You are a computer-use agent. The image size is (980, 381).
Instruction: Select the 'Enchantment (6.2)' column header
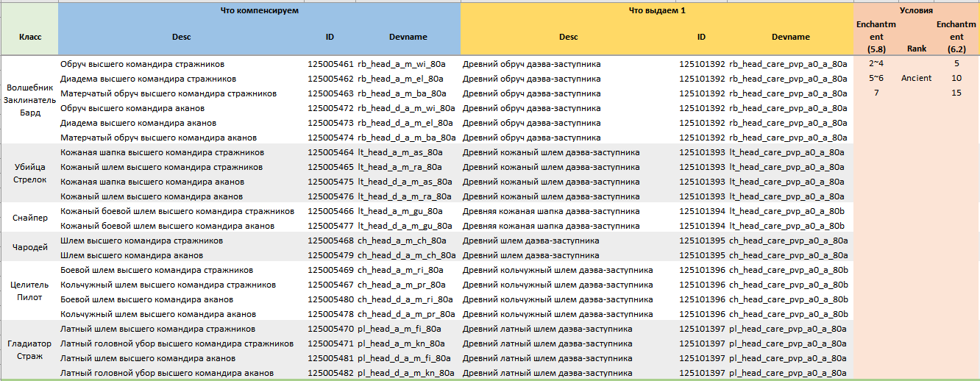coord(956,37)
